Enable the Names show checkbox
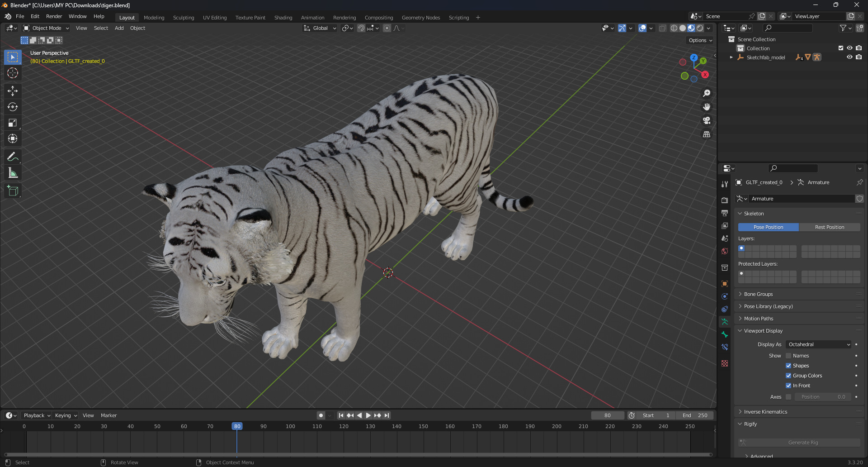Image resolution: width=868 pixels, height=467 pixels. pyautogui.click(x=788, y=356)
